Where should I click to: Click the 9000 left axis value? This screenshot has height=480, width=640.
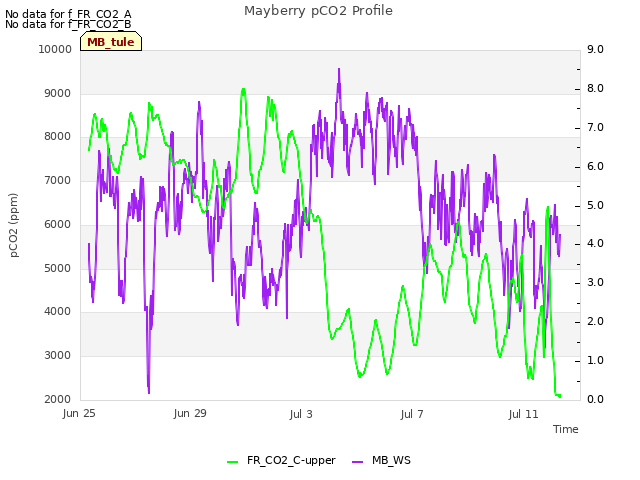(x=58, y=93)
